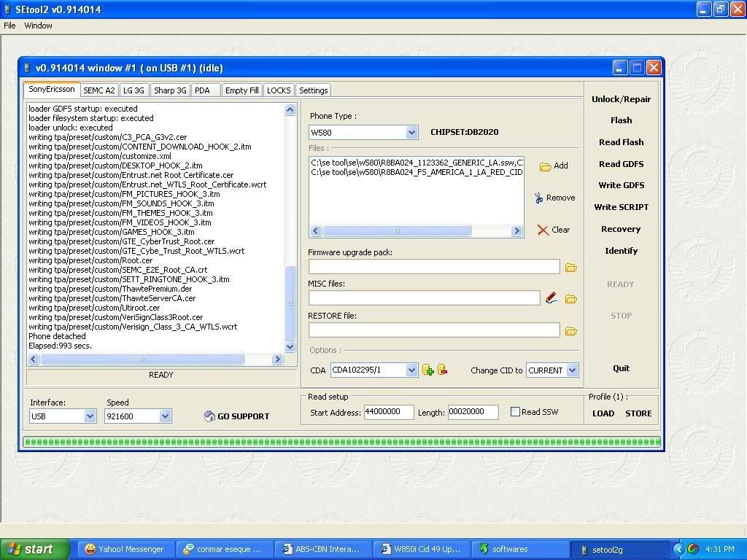Click the Files list horizontal scrollbar
This screenshot has height=560, width=747.
pyautogui.click(x=417, y=231)
